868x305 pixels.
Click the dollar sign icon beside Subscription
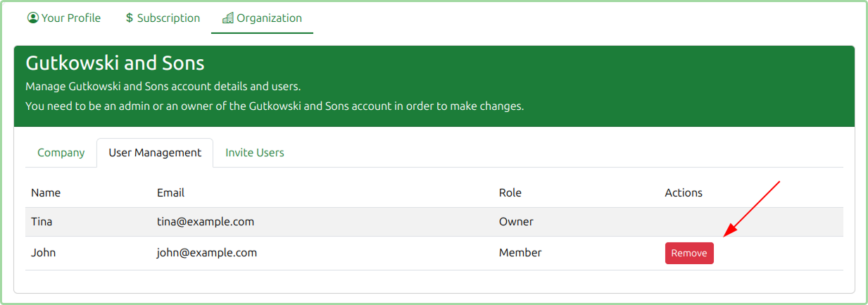click(x=130, y=18)
